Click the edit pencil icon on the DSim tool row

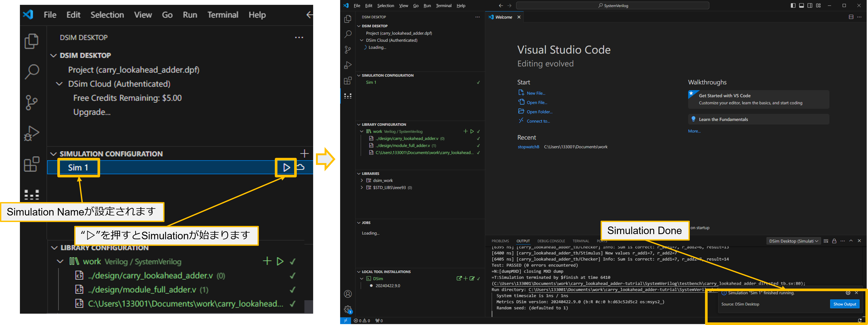472,279
